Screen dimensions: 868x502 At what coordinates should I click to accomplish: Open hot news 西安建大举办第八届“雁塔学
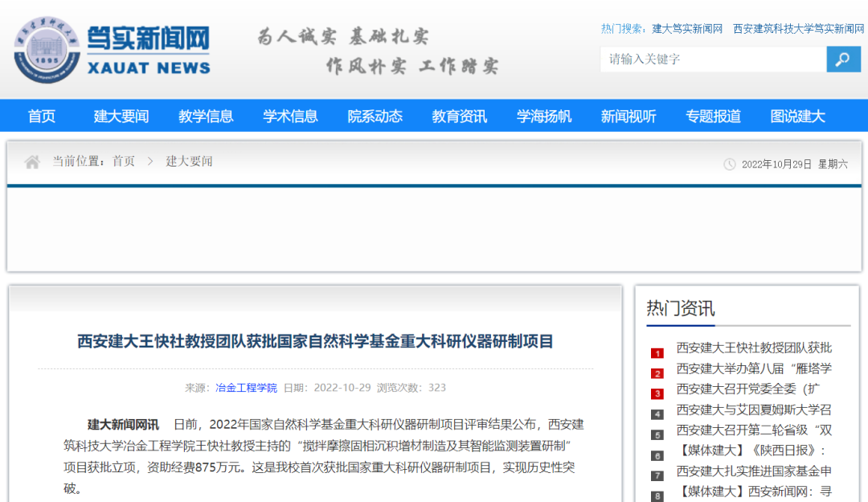[754, 368]
